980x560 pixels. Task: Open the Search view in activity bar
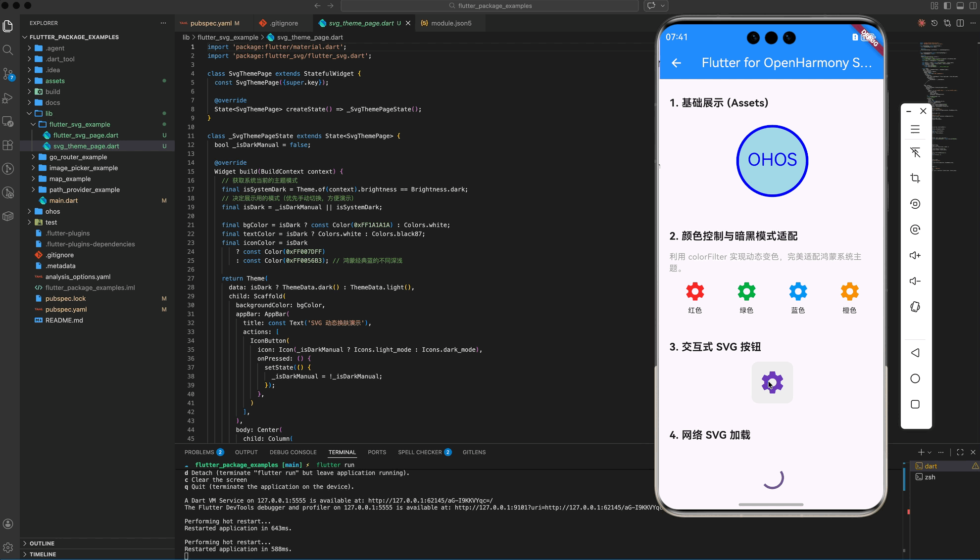8,50
